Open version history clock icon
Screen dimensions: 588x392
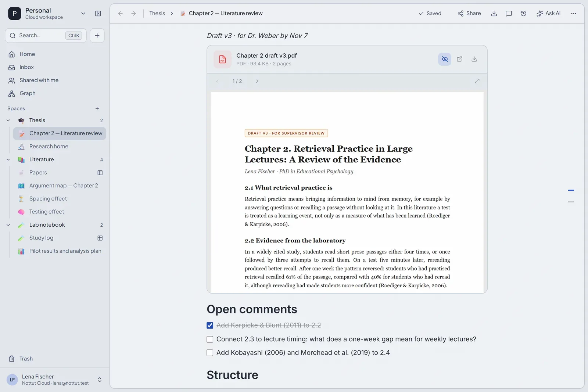tap(523, 14)
